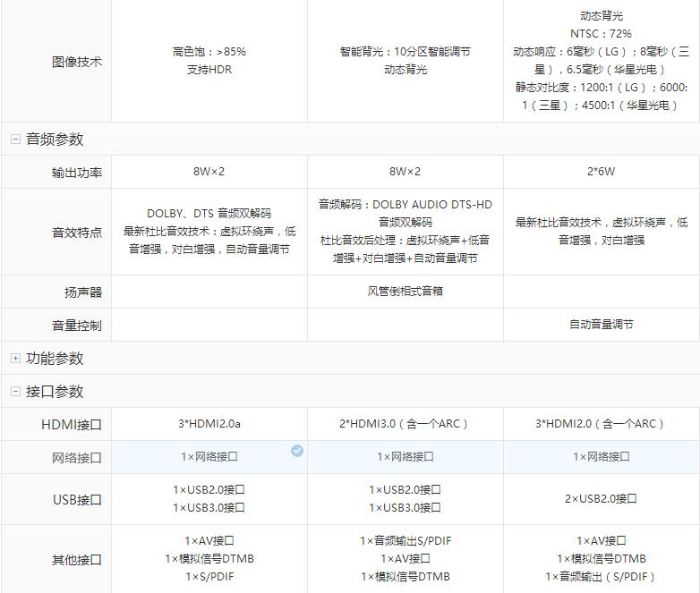This screenshot has height=593, width=700.
Task: Expand the 功能参数 section
Action: (15, 359)
